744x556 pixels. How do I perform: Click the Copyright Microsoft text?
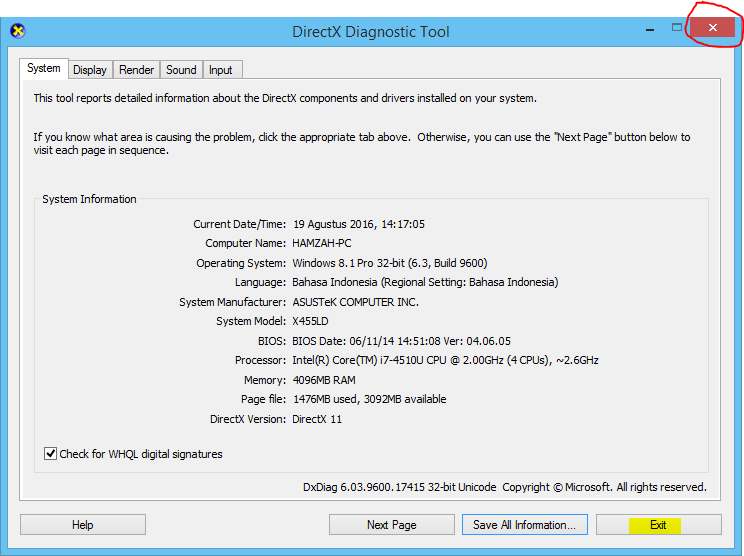pos(604,487)
